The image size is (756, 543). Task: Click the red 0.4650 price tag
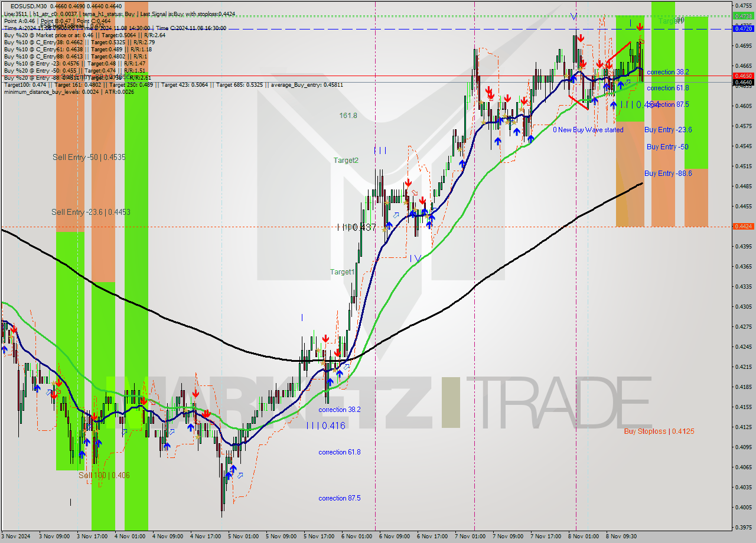click(742, 76)
